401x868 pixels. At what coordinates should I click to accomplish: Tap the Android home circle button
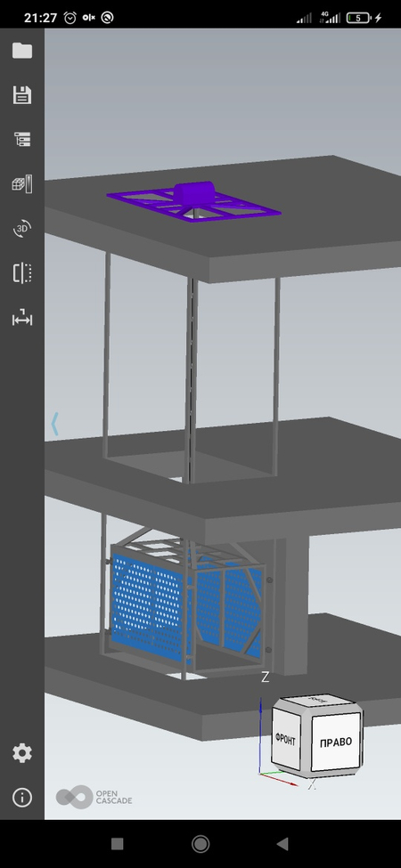tap(200, 844)
